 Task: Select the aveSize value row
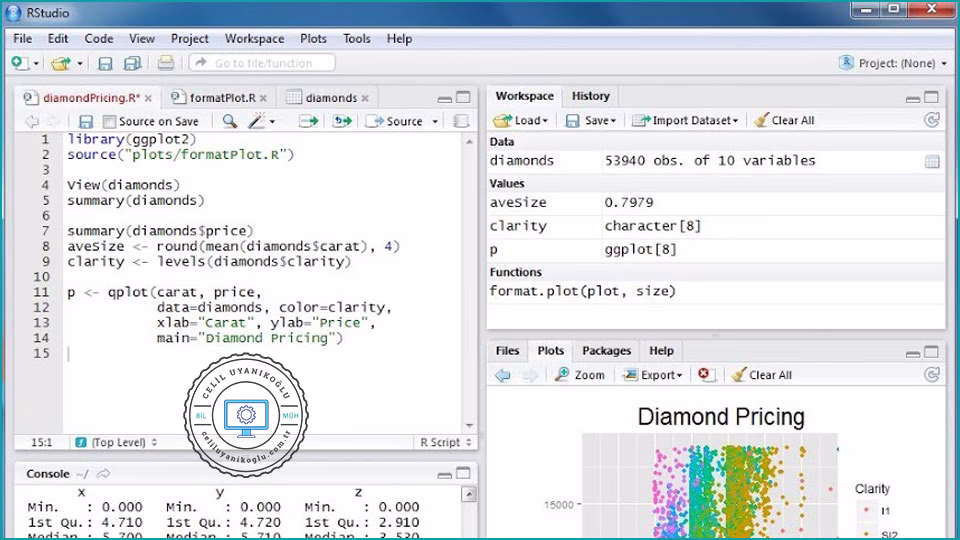pyautogui.click(x=715, y=203)
